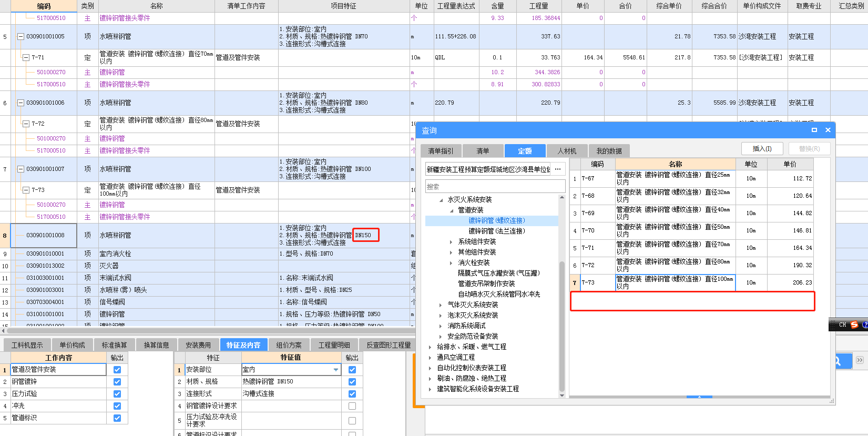Viewport: 868px width, 436px height.
Task: Collapse row 030901001005 in the main table
Action: (x=21, y=37)
